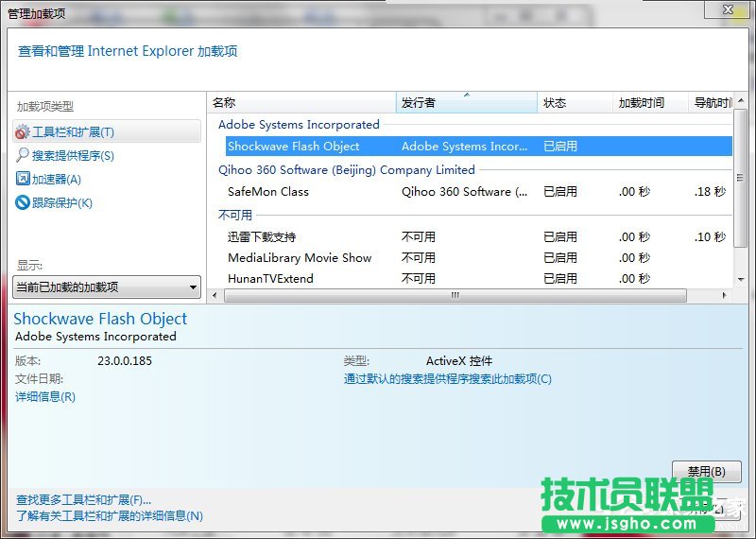The image size is (756, 539).
Task: Sort by 发行者 column header
Action: [x=466, y=102]
